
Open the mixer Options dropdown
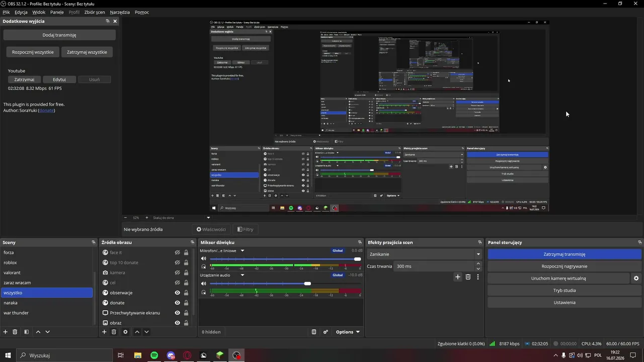pos(348,332)
